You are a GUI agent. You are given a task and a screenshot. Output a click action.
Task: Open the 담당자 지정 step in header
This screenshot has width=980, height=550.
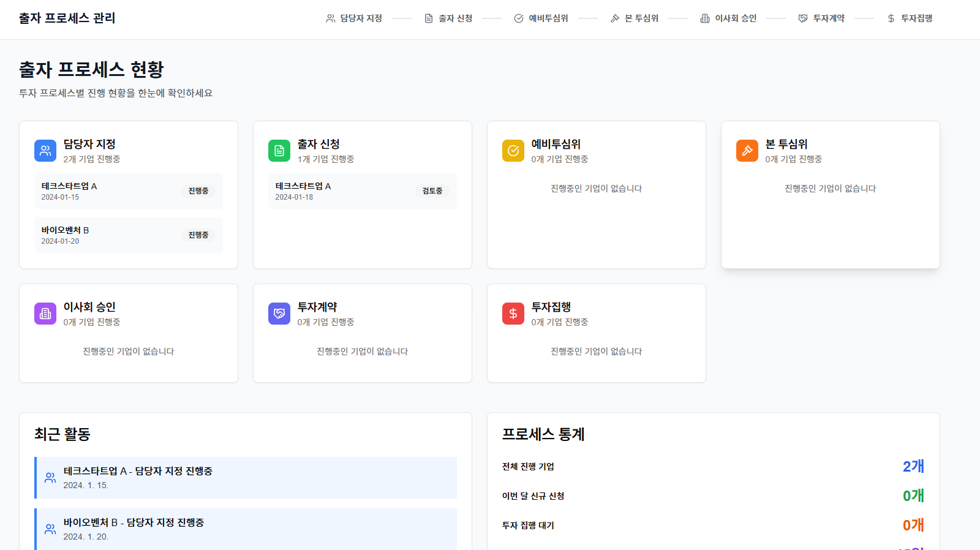click(354, 18)
